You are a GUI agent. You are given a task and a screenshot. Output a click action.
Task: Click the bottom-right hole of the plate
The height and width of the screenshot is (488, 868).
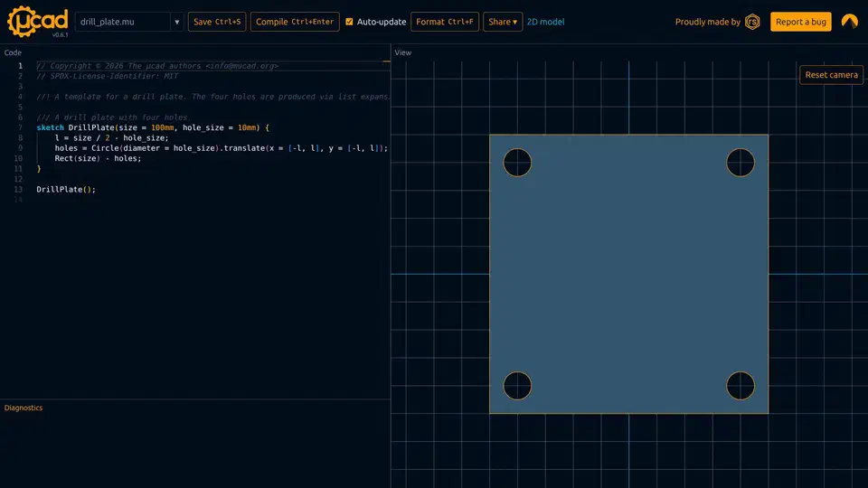[741, 386]
